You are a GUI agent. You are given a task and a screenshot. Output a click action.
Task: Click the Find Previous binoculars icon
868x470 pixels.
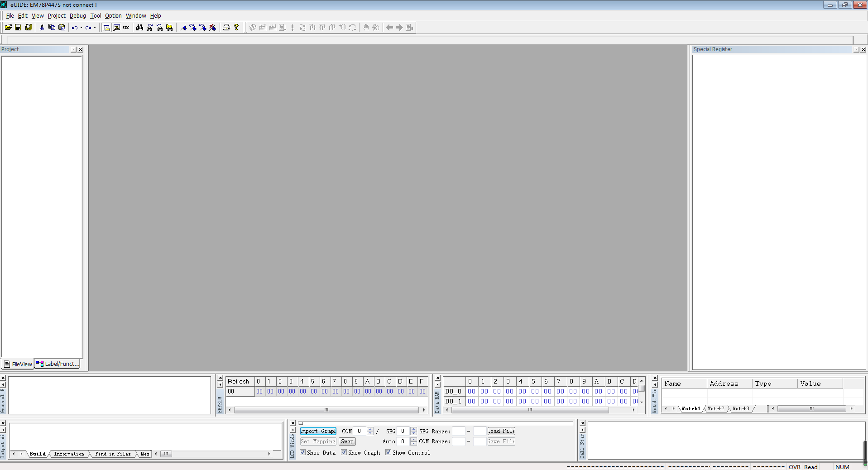pyautogui.click(x=159, y=28)
